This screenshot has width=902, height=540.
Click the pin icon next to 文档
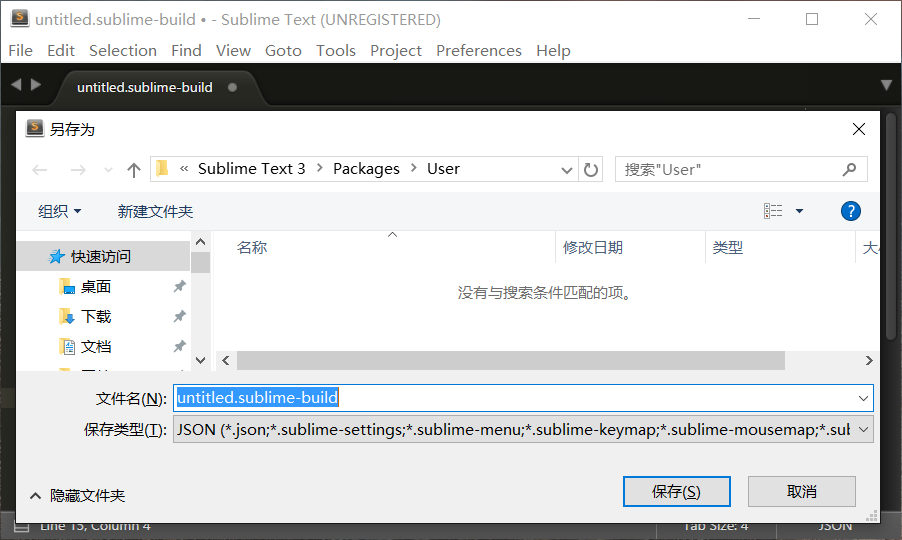coord(179,346)
